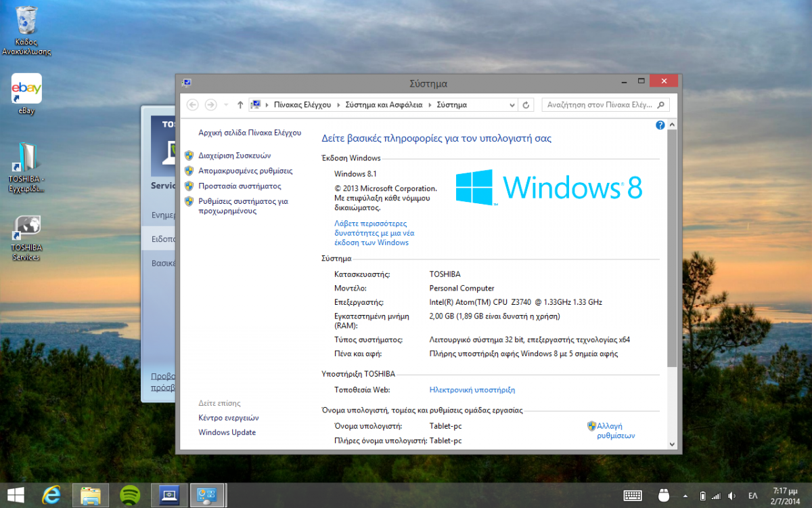Viewport: 812px width, 508px height.
Task: Open the network signal tray icon
Action: coord(717,496)
